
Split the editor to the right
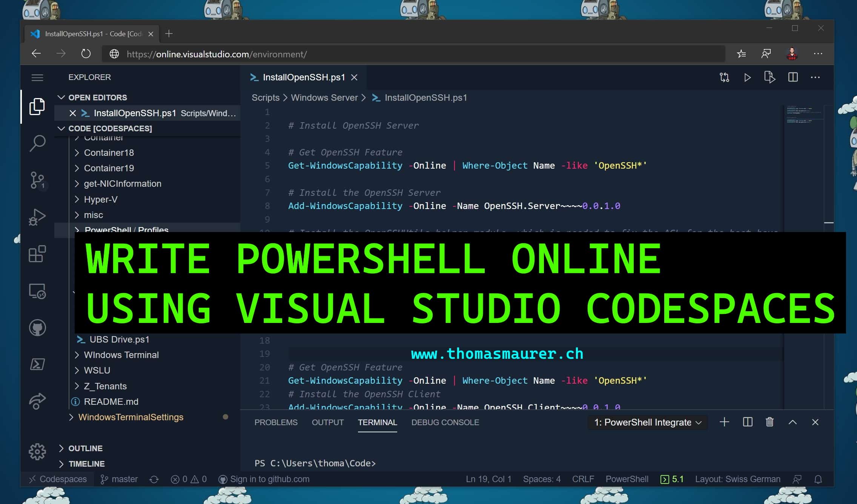[x=793, y=77]
